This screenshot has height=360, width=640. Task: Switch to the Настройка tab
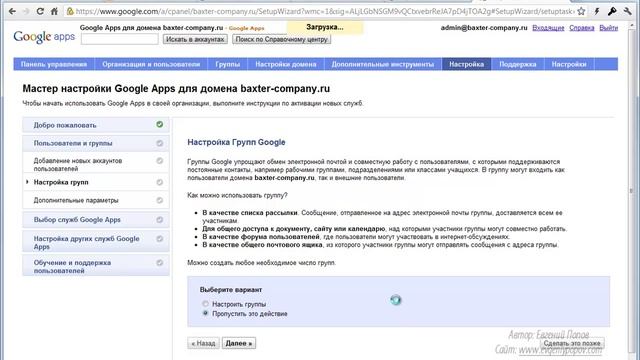click(x=467, y=64)
